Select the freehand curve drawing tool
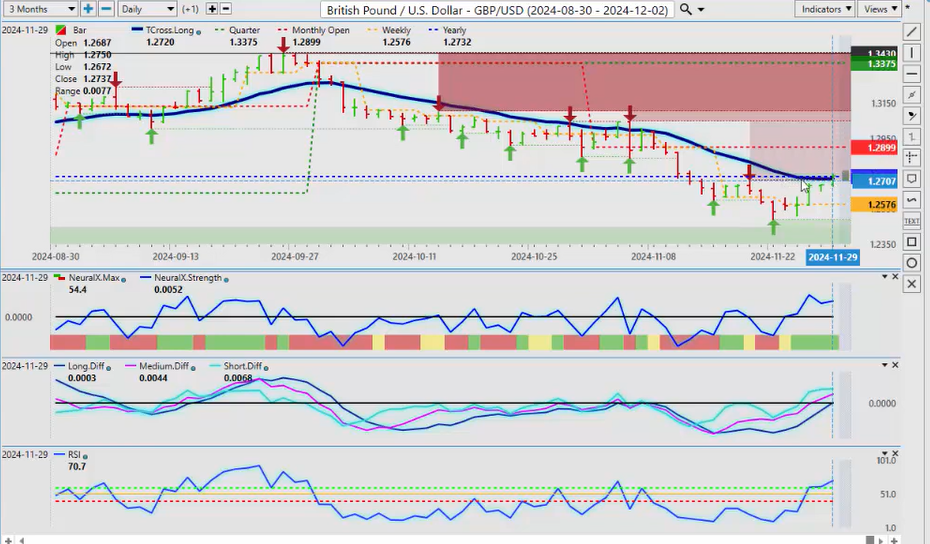The width and height of the screenshot is (930, 544). 912,200
